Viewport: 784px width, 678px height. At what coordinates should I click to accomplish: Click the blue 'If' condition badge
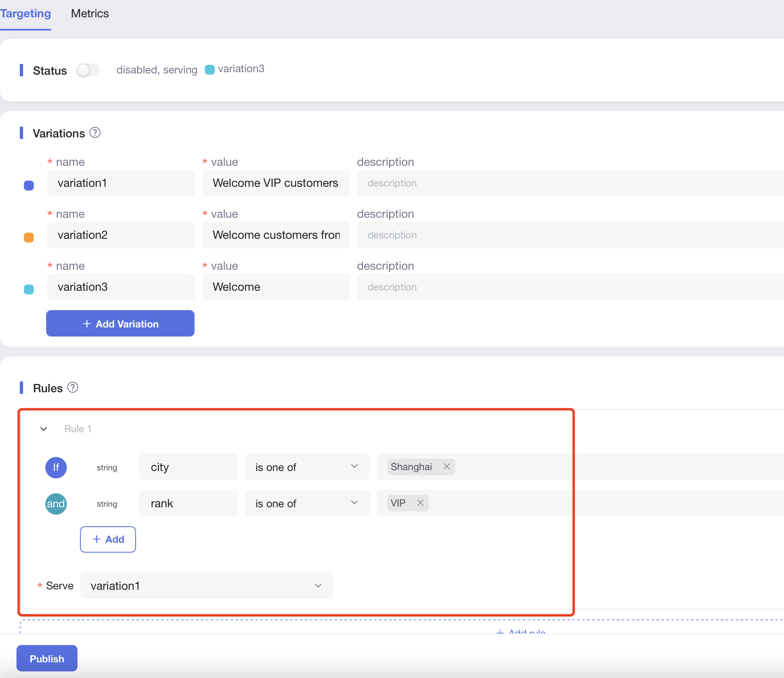(x=56, y=467)
